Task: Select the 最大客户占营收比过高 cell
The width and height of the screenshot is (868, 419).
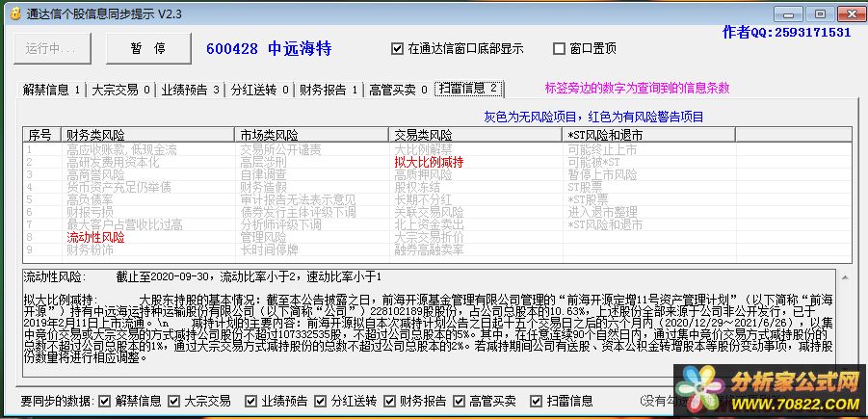Action: pos(124,224)
